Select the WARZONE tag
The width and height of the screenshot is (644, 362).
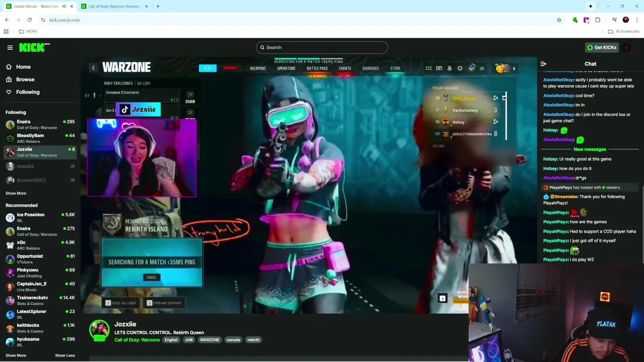(x=209, y=340)
